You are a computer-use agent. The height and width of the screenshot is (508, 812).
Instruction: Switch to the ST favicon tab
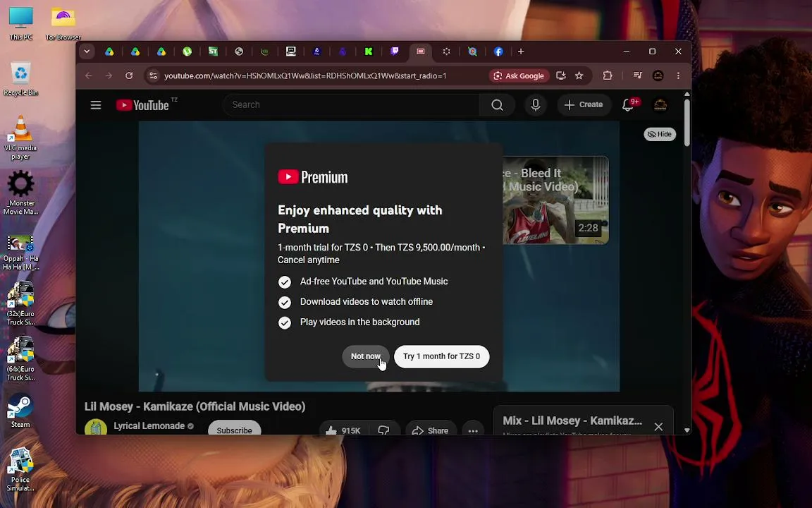point(213,52)
